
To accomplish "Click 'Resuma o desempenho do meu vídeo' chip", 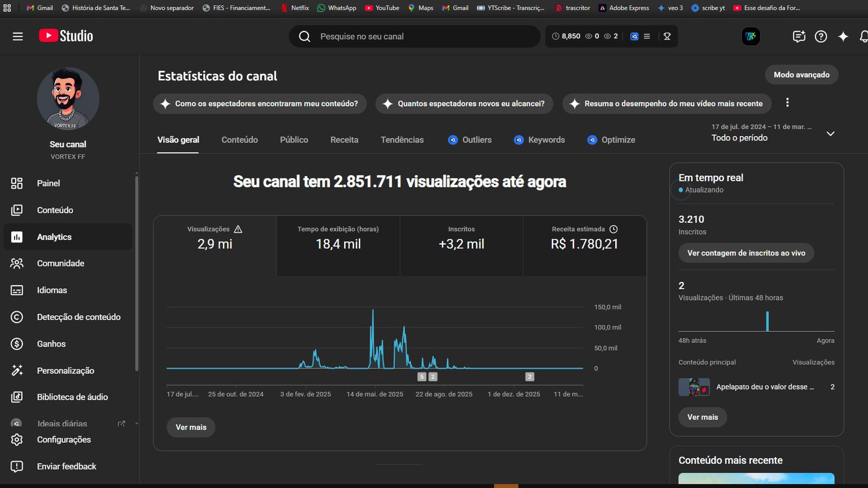I will pyautogui.click(x=667, y=104).
